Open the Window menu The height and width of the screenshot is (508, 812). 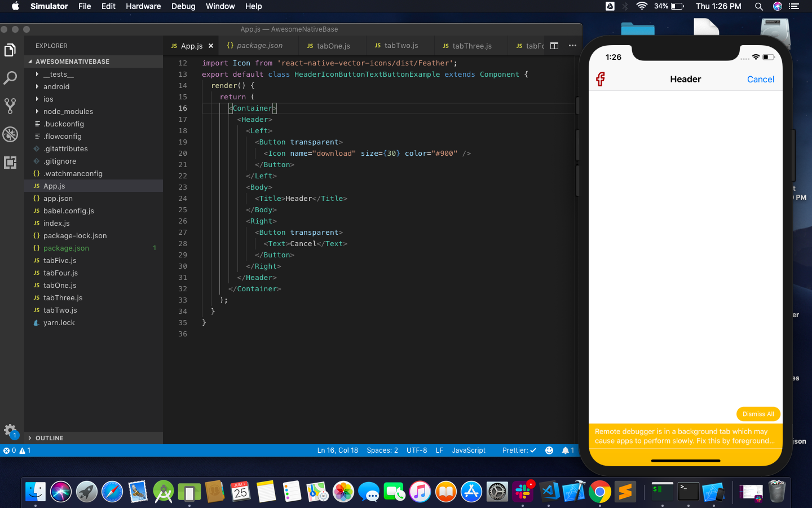pos(220,6)
